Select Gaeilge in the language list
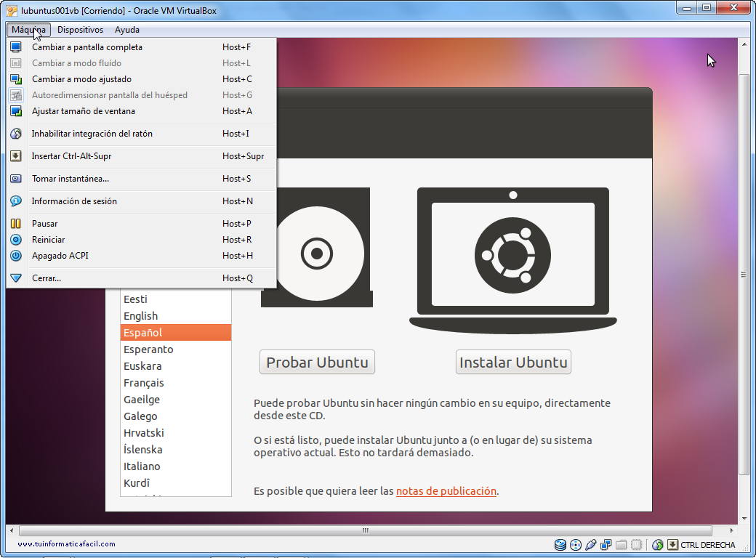Screen dimensions: 756x558 [x=175, y=400]
